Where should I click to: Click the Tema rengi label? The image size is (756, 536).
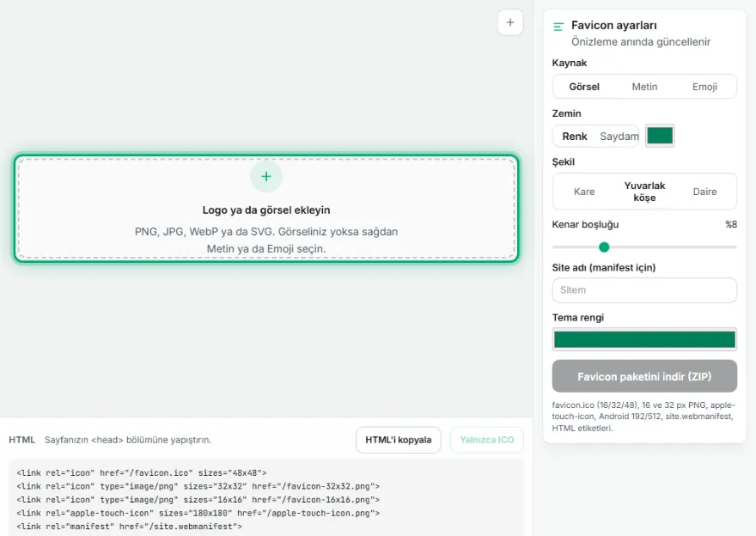[577, 318]
